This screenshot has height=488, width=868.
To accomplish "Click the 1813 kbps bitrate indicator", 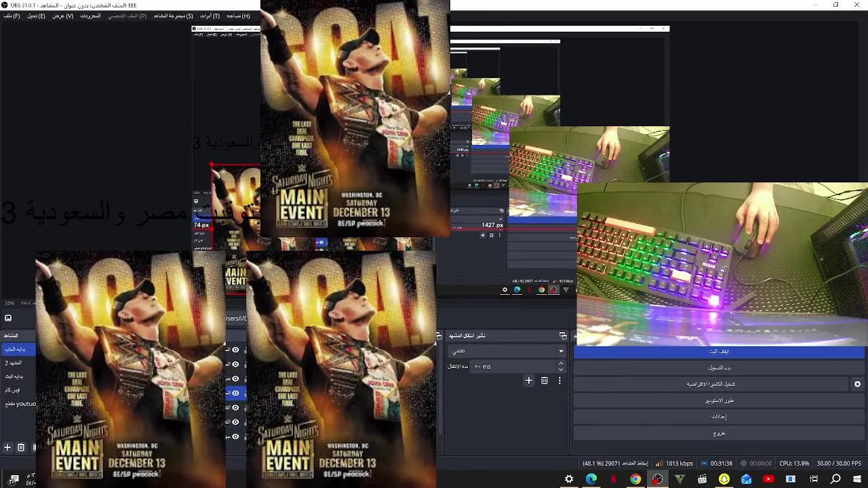I will 674,464.
